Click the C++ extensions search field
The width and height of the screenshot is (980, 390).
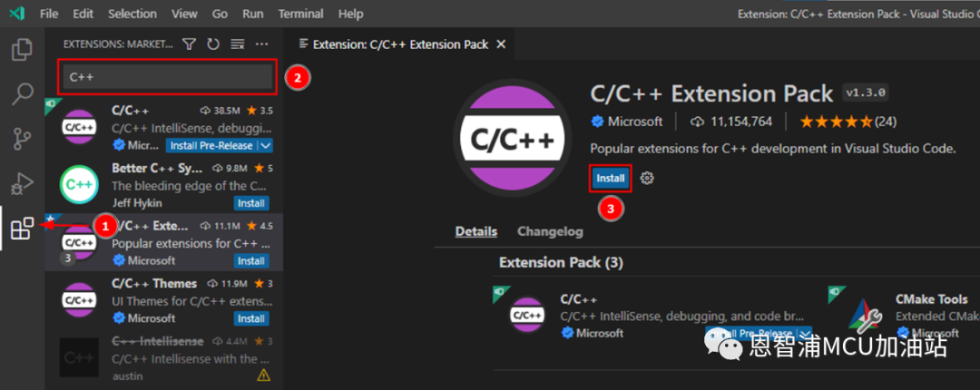point(168,77)
